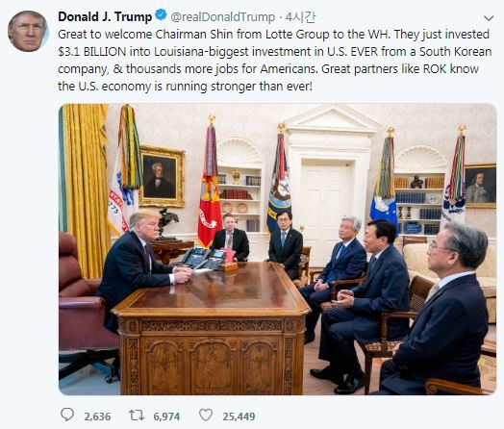Click the retweet arrows icon
Image resolution: width=504 pixels, height=429 pixels.
[137, 416]
